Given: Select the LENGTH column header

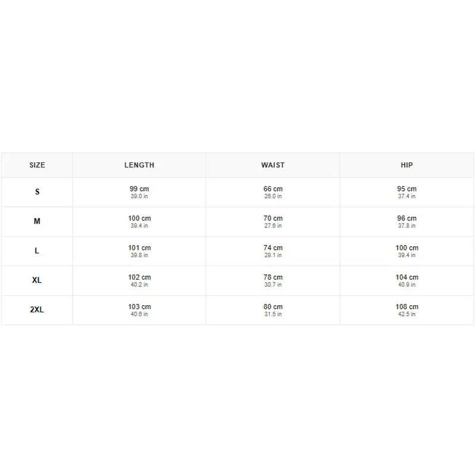Looking at the screenshot, I should pyautogui.click(x=139, y=165).
